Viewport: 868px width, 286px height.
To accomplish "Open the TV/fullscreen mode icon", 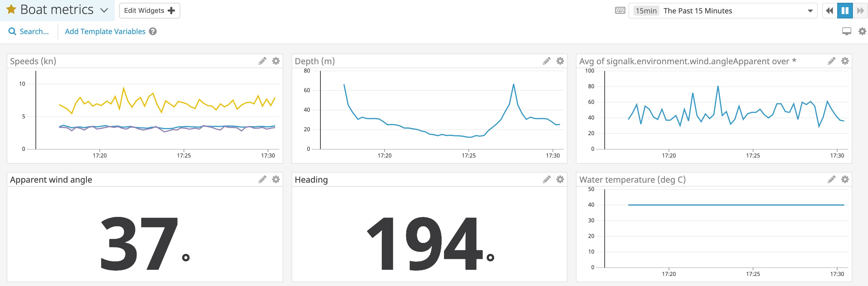I will 847,31.
